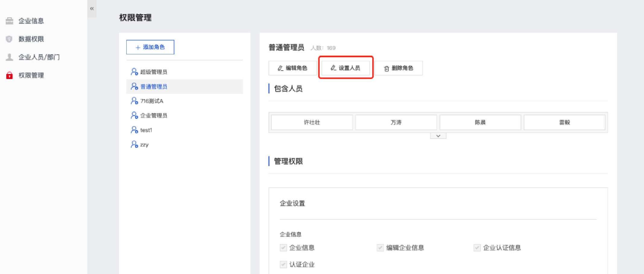Click the briefcase icon beside 企业信息
This screenshot has width=644, height=274.
[x=10, y=21]
